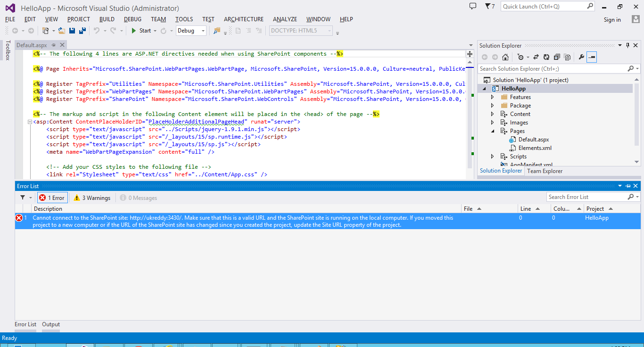The height and width of the screenshot is (347, 644).
Task: Collapse the asp:Content code region
Action: point(30,122)
